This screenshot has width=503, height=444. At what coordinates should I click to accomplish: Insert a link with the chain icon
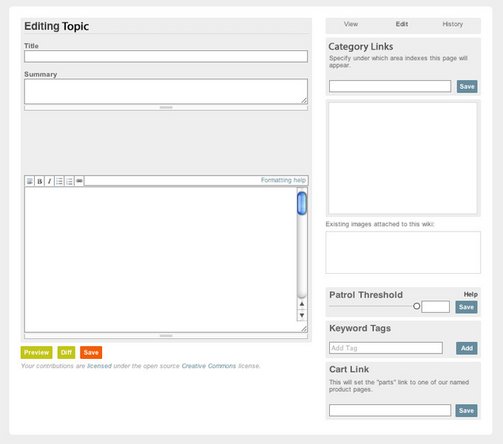tap(79, 181)
